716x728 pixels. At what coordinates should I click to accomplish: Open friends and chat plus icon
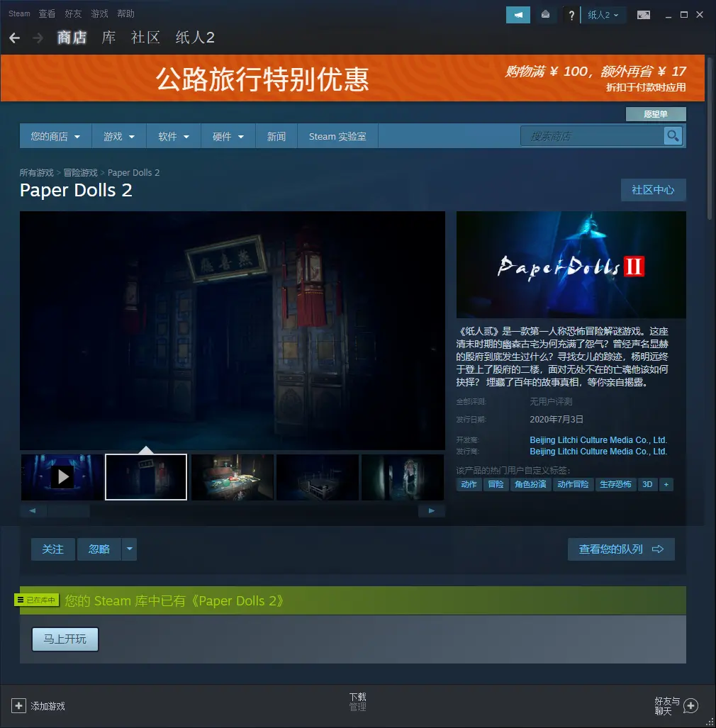[x=690, y=706]
